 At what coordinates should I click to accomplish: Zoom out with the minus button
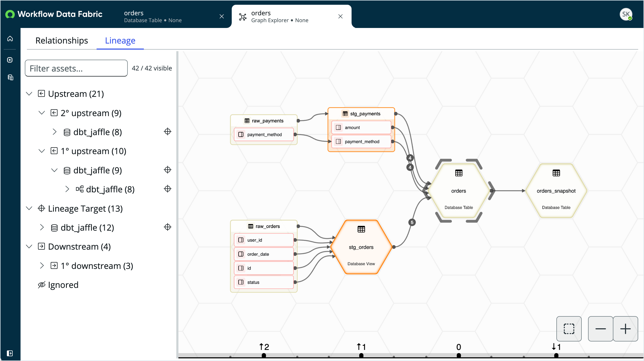[x=600, y=329]
